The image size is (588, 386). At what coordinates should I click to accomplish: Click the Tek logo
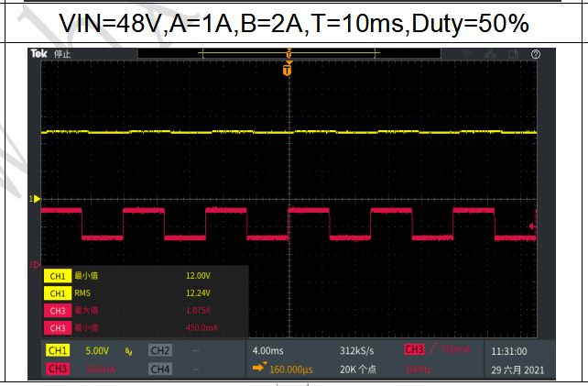click(38, 53)
